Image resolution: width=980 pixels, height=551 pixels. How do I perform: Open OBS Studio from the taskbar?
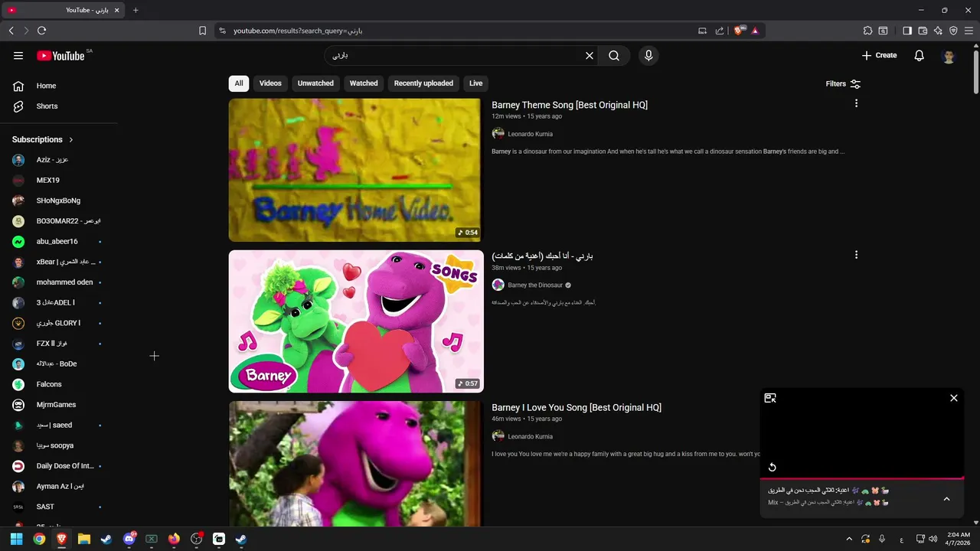[197, 539]
